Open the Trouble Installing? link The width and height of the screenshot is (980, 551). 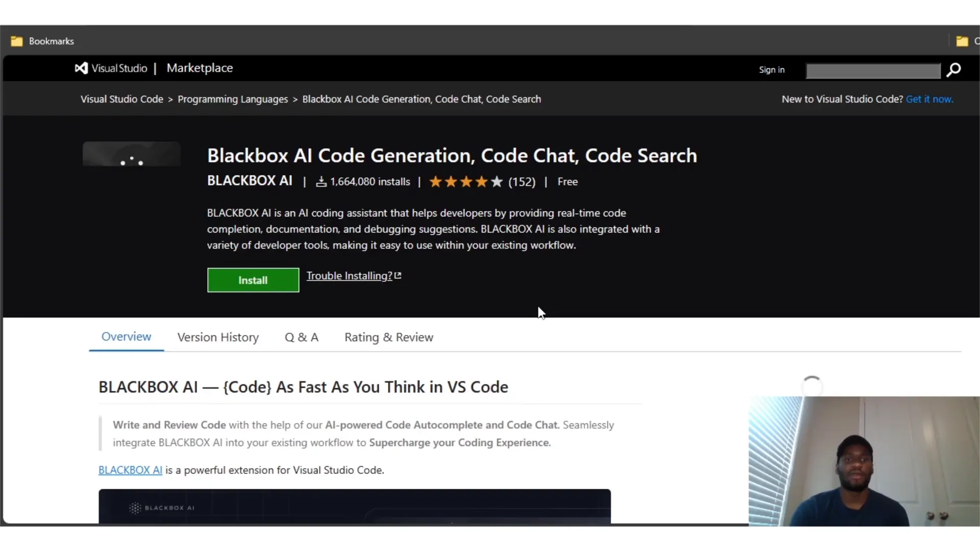(x=349, y=275)
